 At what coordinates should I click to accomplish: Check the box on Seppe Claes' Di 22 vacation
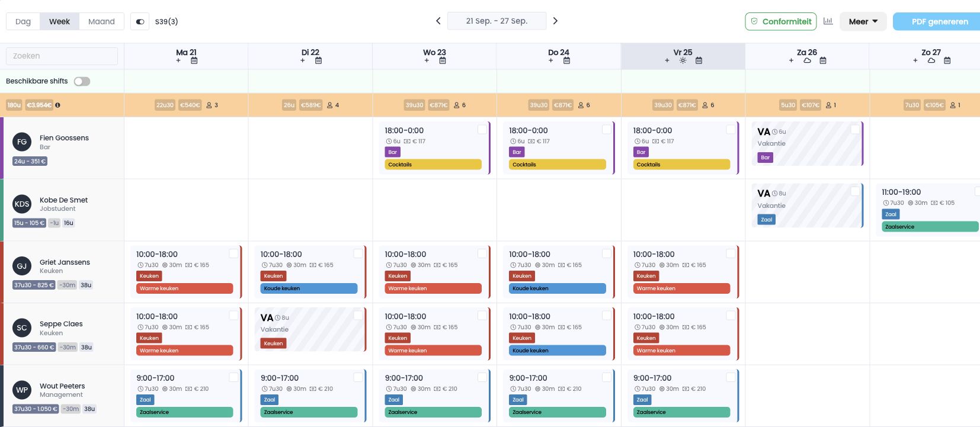[x=358, y=315]
